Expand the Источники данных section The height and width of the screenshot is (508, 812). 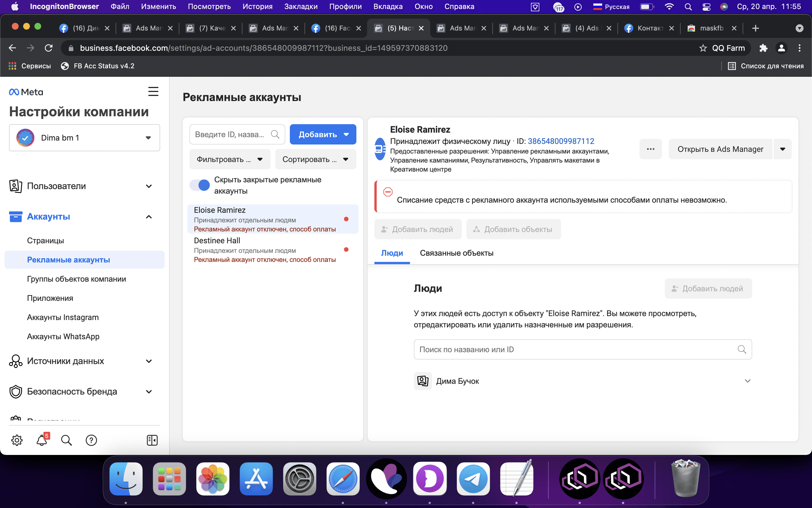click(x=149, y=361)
